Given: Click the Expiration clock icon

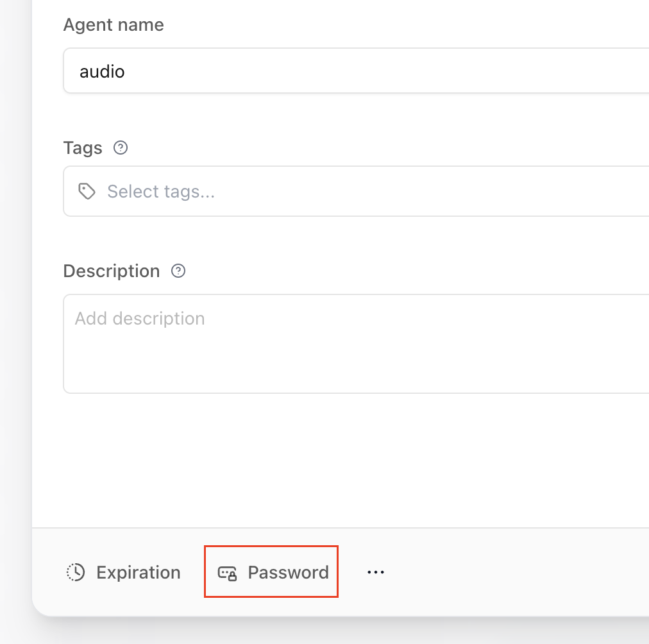Looking at the screenshot, I should pos(76,572).
